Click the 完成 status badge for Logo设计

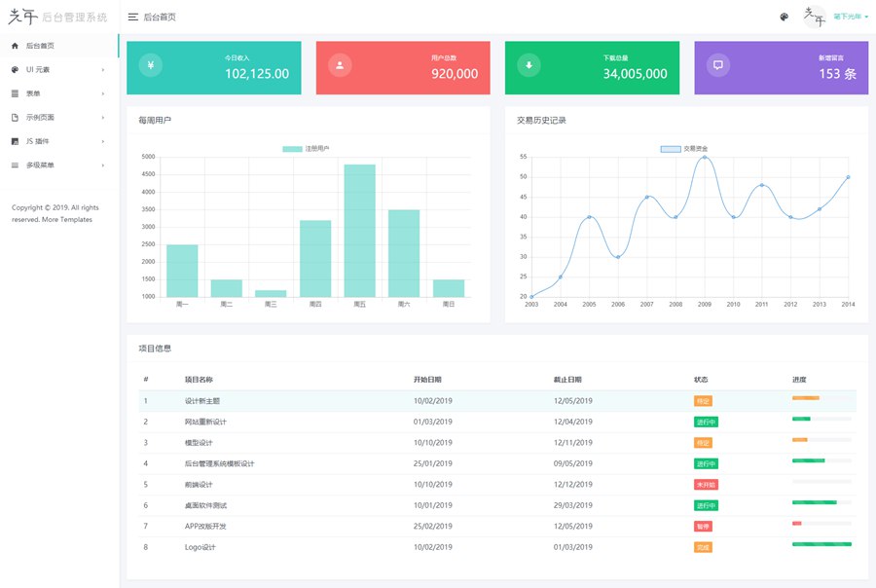click(703, 548)
